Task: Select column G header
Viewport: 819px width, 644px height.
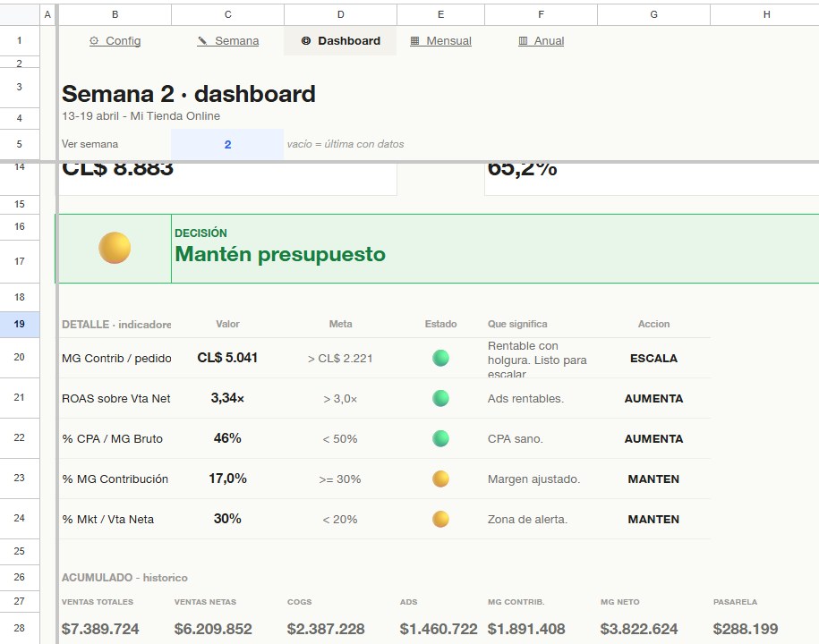Action: coord(654,14)
